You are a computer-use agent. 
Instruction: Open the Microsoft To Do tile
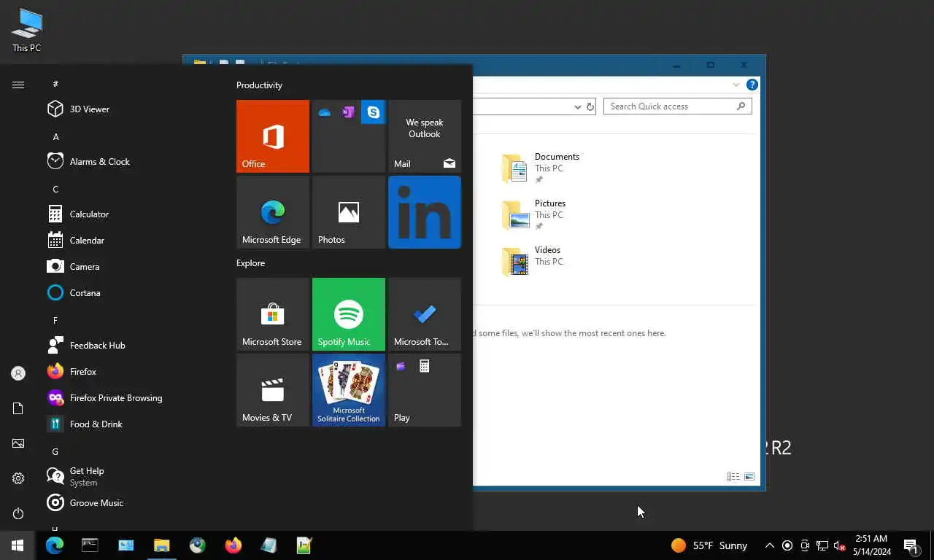425,314
